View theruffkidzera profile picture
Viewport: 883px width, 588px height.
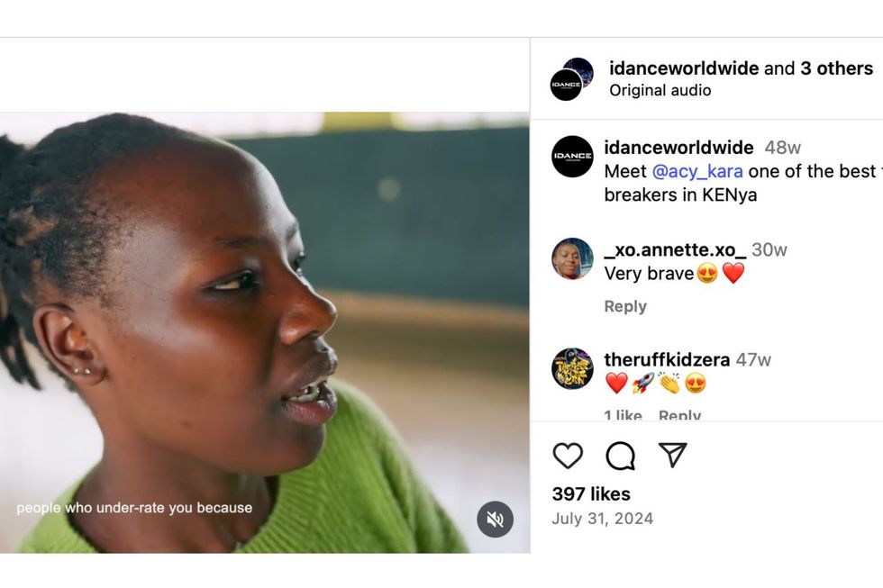pos(572,368)
